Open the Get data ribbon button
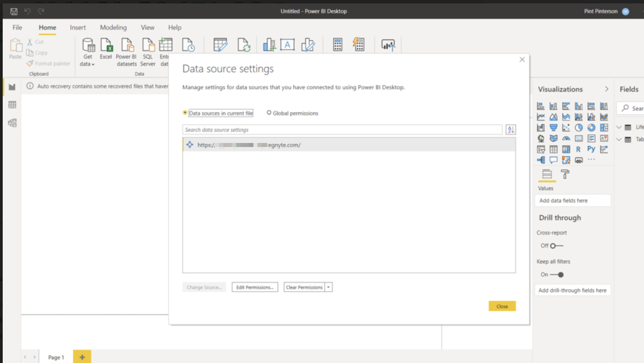644x363 pixels. point(88,52)
